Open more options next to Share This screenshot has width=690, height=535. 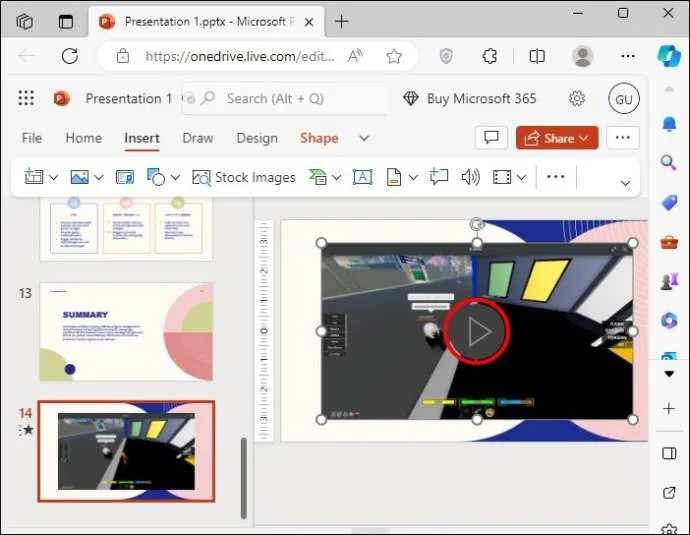click(x=623, y=138)
